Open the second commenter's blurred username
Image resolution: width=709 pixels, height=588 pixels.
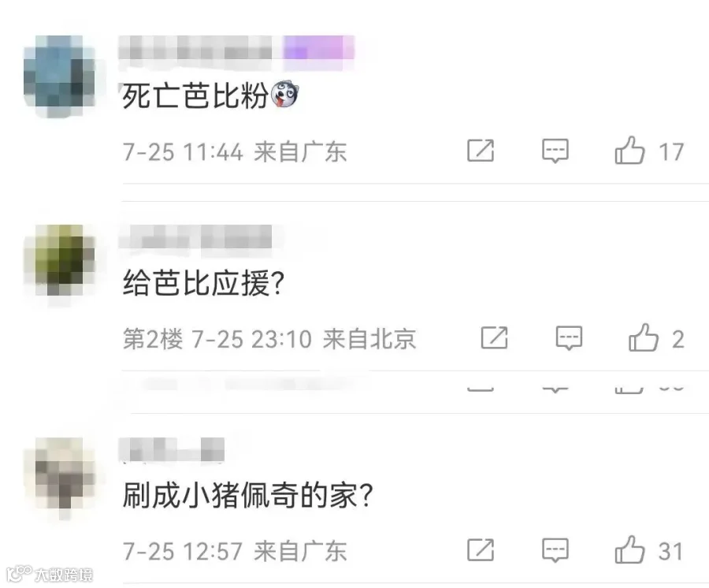coord(195,236)
